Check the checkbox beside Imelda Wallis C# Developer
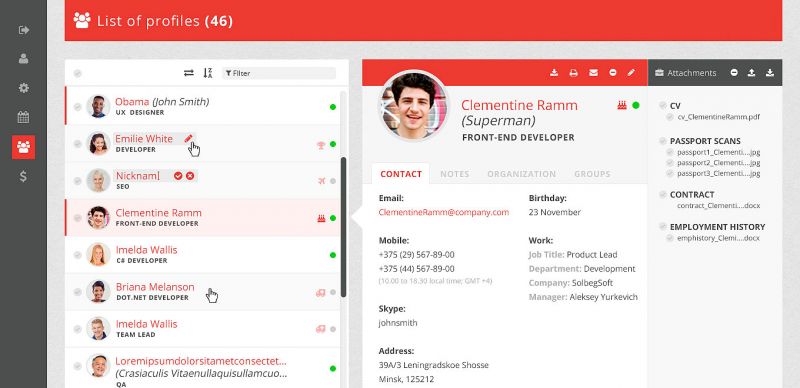 78,255
